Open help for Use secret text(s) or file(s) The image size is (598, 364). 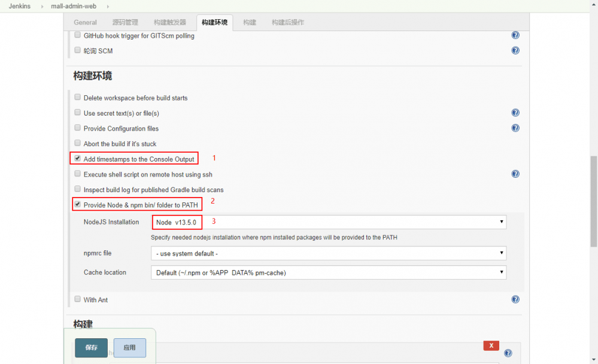click(x=515, y=113)
